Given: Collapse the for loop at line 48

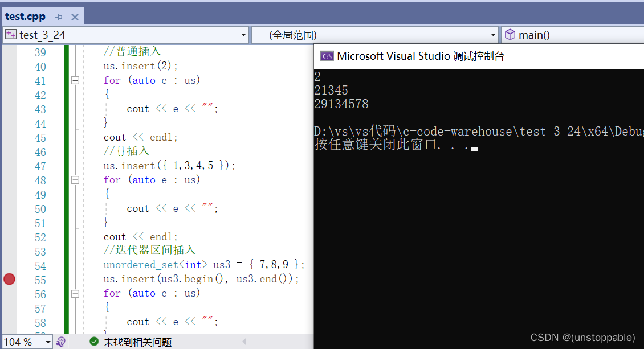Looking at the screenshot, I should pyautogui.click(x=75, y=180).
